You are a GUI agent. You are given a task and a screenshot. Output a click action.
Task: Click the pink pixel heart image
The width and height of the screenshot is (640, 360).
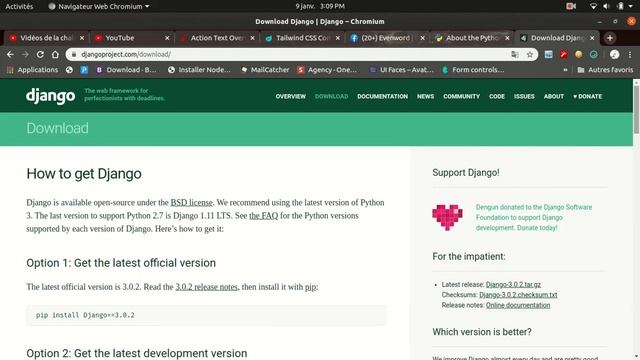click(x=447, y=217)
